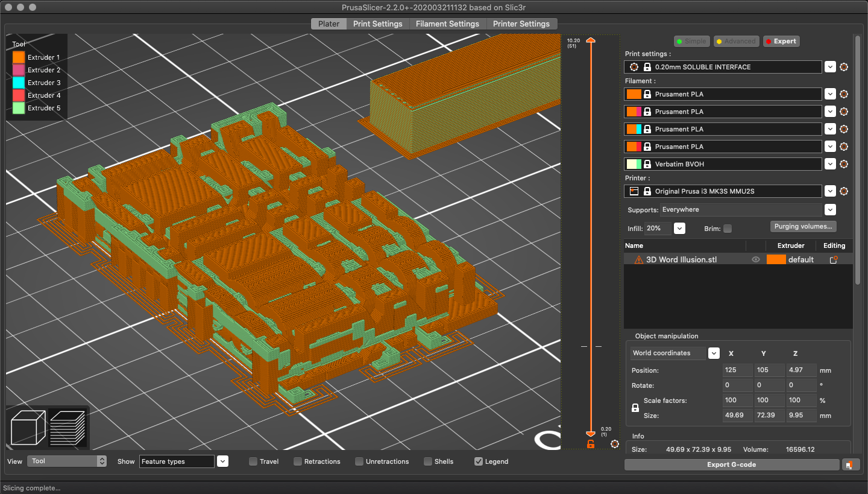The image size is (868, 494).
Task: Open printer preset settings cog icon
Action: coord(844,191)
